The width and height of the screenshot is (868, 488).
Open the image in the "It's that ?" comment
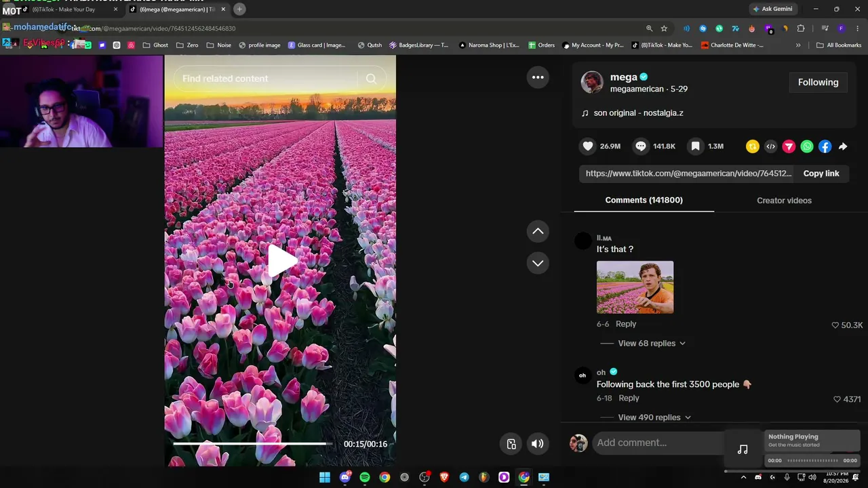point(635,287)
